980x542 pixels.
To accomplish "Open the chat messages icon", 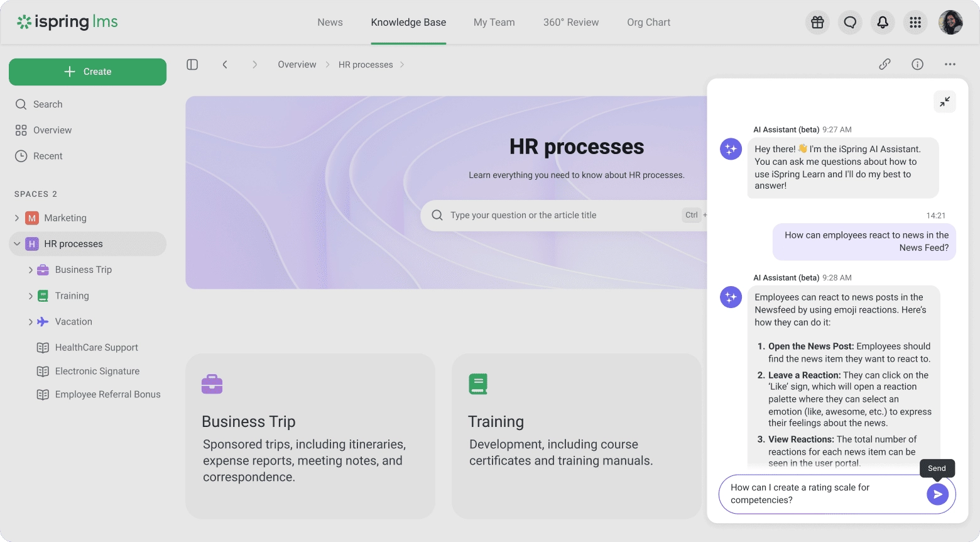I will click(x=850, y=22).
